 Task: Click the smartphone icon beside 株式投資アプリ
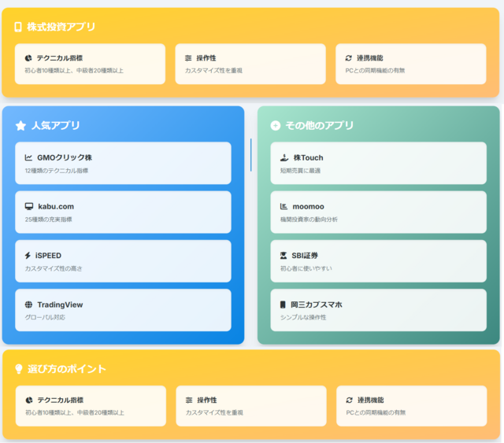(x=18, y=27)
